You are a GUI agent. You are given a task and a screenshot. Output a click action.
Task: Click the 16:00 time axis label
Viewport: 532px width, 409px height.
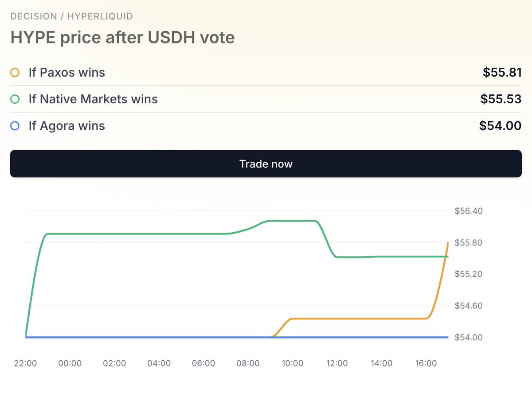tap(426, 363)
